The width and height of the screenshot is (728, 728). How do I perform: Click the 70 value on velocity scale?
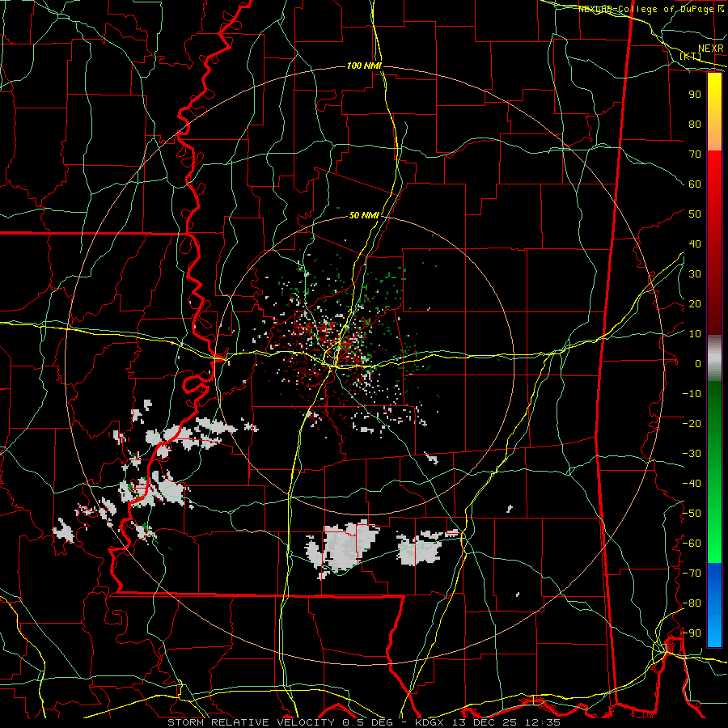[x=695, y=154]
